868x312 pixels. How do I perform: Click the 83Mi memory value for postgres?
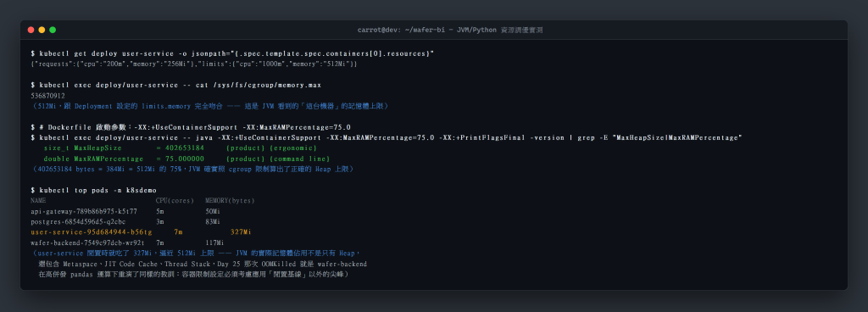coord(213,222)
